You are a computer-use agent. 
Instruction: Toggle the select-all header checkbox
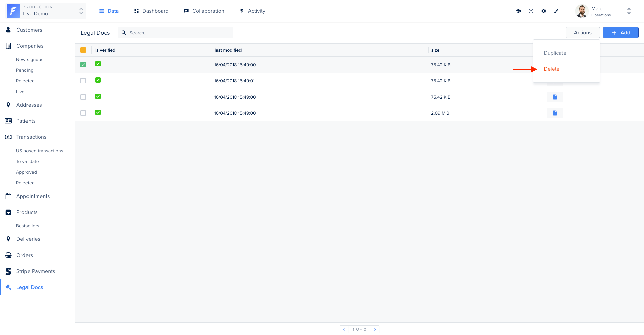point(83,50)
